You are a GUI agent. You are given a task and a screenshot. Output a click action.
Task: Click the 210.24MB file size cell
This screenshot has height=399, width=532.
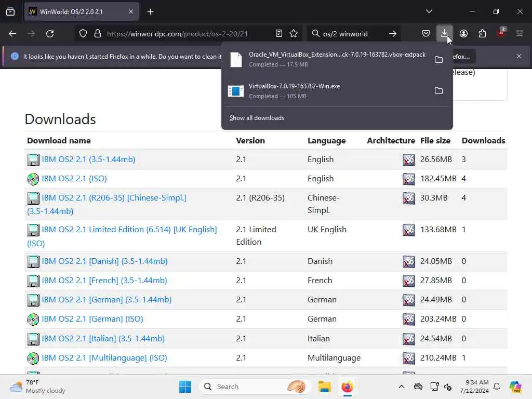[438, 357]
